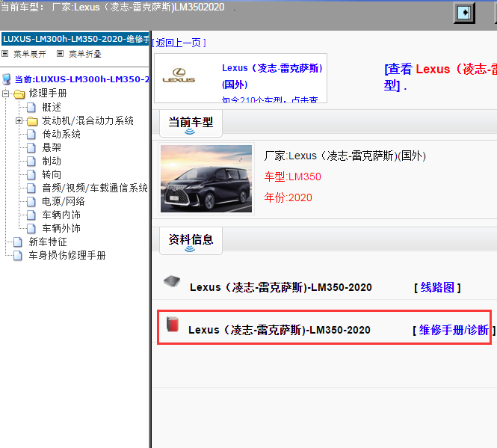Select 车辆外饰 in the tree
This screenshot has height=448, width=497.
61,228
